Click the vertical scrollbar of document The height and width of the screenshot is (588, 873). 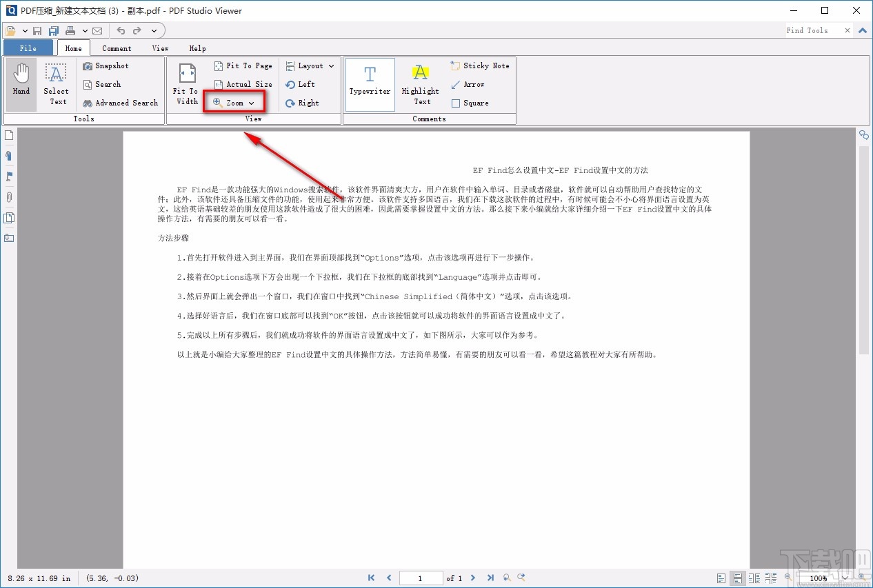863,250
